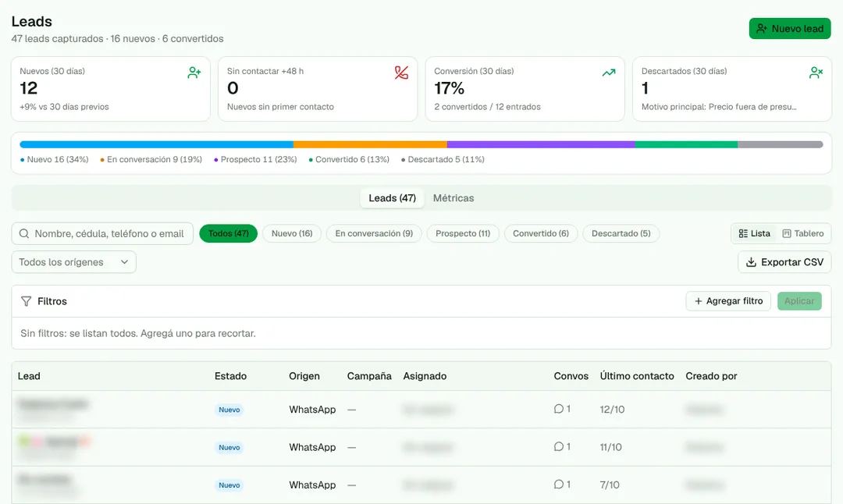Image resolution: width=843 pixels, height=504 pixels.
Task: Click the Aplicar button
Action: 799,301
